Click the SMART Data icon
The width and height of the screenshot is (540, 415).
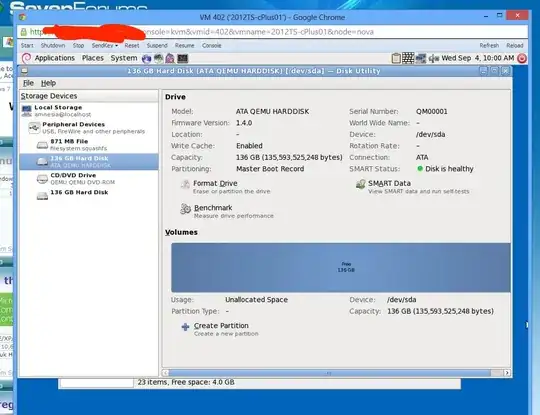[x=361, y=184]
